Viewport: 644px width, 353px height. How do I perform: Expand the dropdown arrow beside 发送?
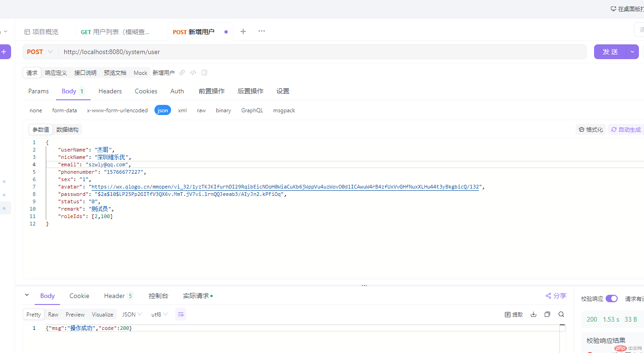pos(632,52)
